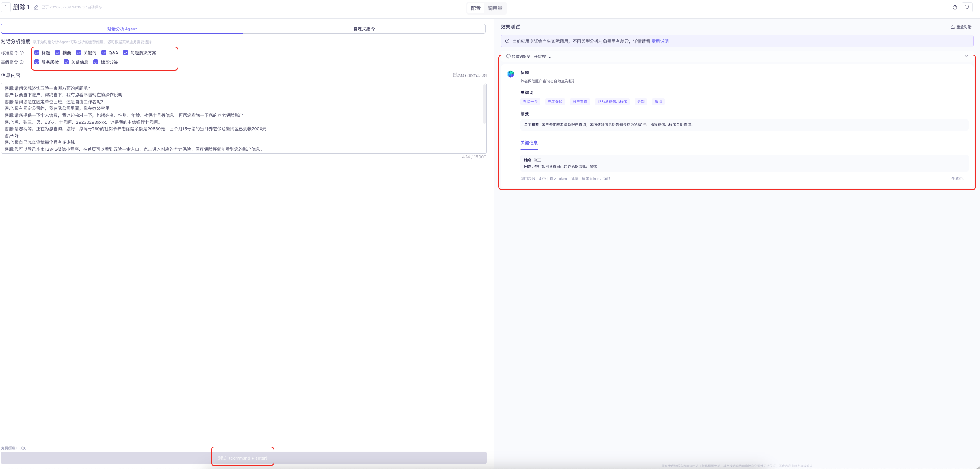Uncheck the 标签分类 checkbox

click(96, 62)
